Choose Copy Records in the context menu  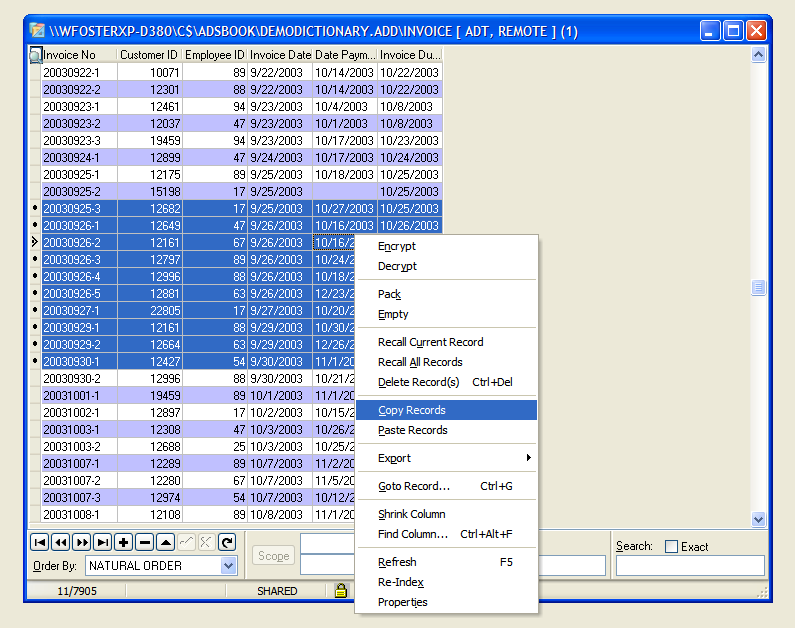(447, 410)
